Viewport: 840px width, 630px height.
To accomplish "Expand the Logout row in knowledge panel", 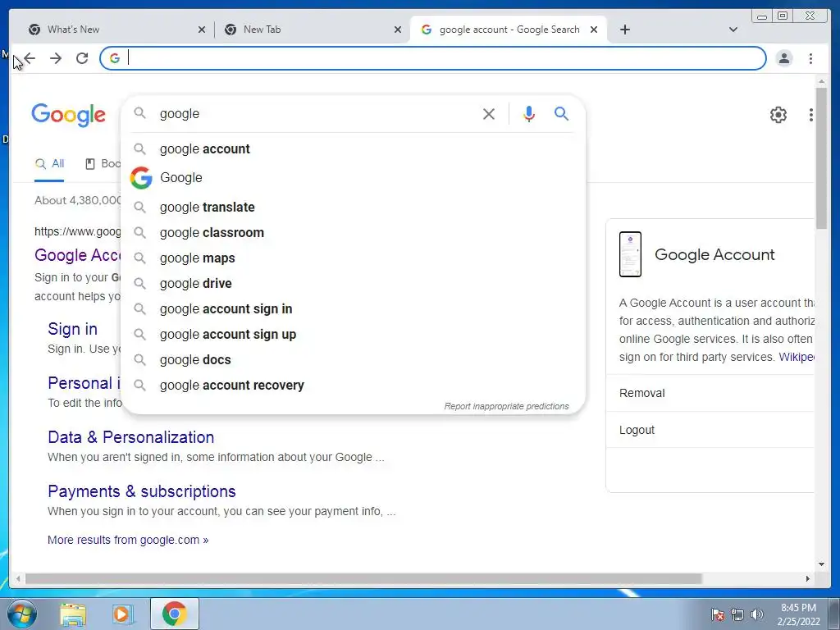I will [x=710, y=430].
